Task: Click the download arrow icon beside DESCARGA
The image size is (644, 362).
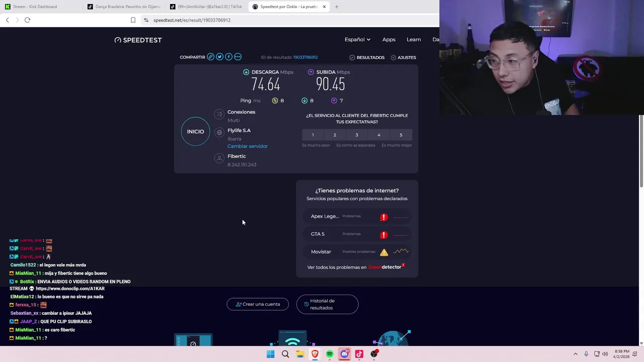Action: tap(246, 72)
